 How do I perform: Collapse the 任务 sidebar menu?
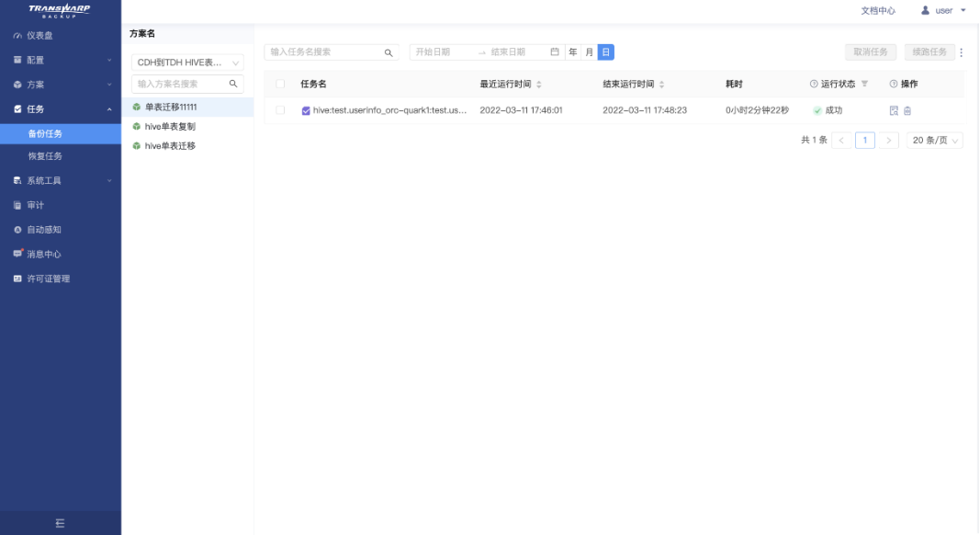click(x=61, y=108)
